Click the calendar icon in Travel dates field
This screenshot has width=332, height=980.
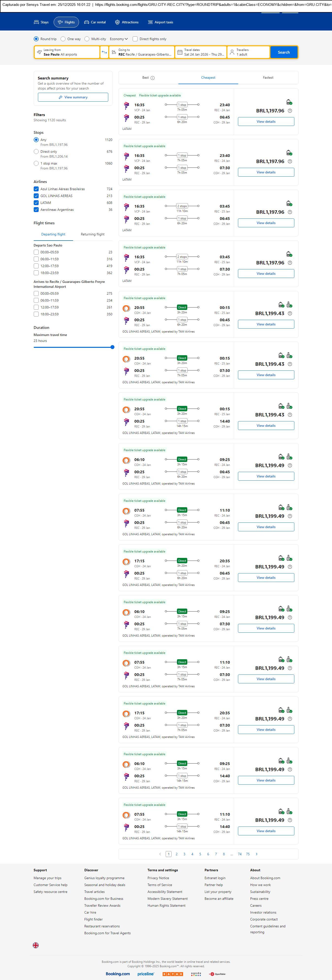coord(180,52)
